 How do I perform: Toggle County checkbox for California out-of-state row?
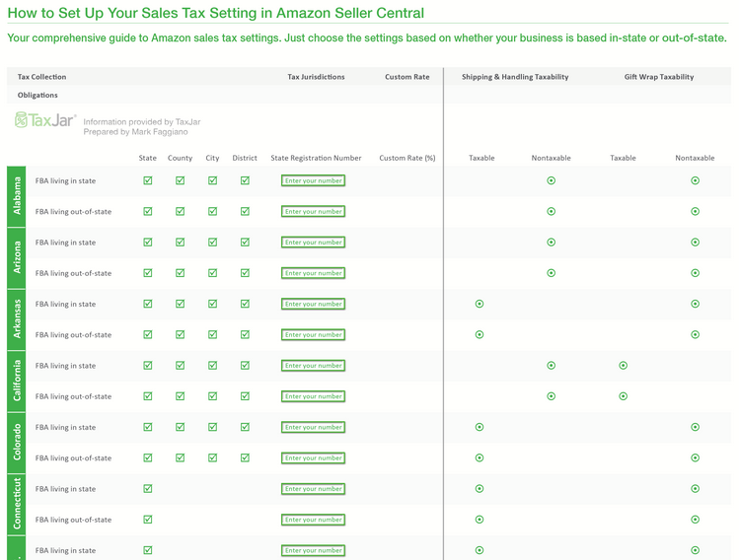click(x=180, y=396)
